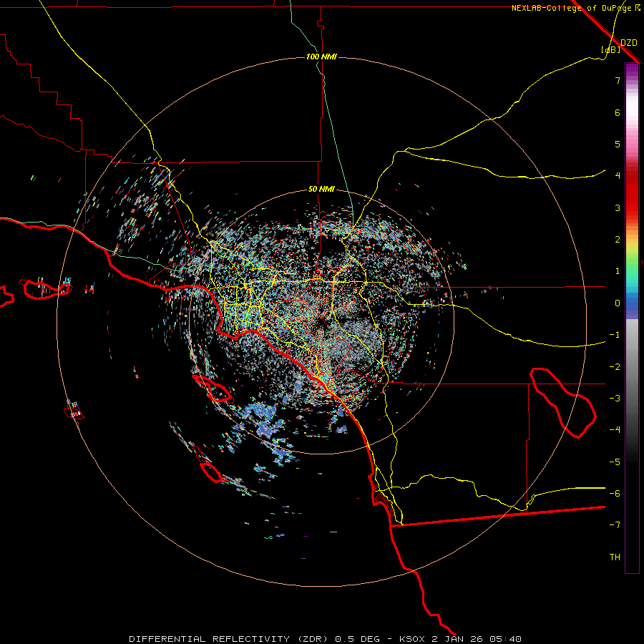The image size is (644, 644).
Task: Click the -4 value on color scale
Action: pos(615,430)
